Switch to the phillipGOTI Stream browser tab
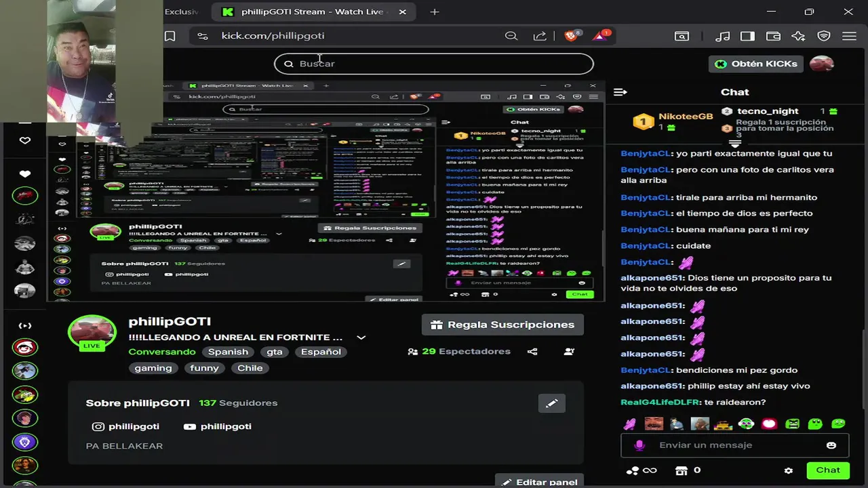The image size is (868, 488). pyautogui.click(x=313, y=12)
